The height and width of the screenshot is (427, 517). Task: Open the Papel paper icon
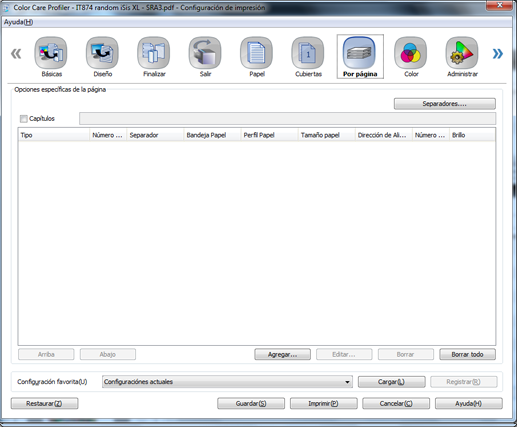256,53
